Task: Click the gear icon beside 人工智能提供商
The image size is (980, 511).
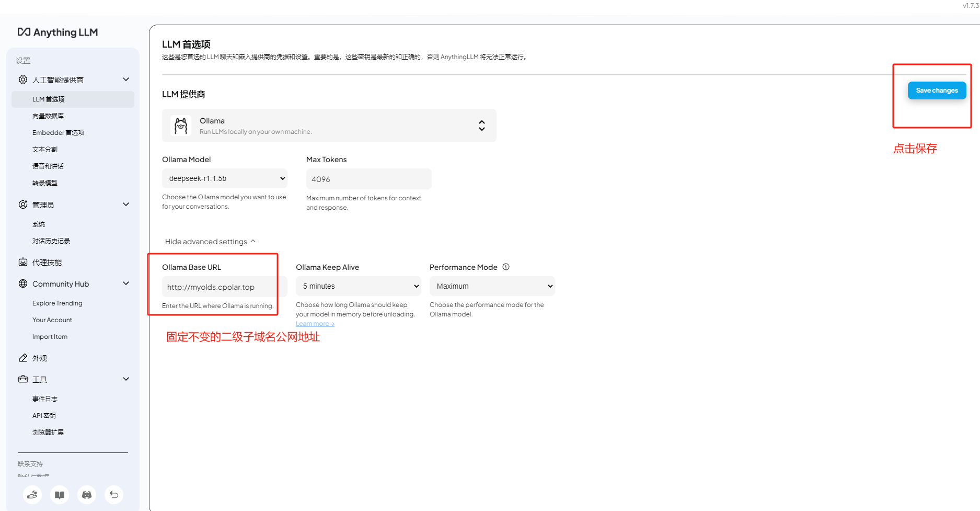Action: click(x=23, y=80)
